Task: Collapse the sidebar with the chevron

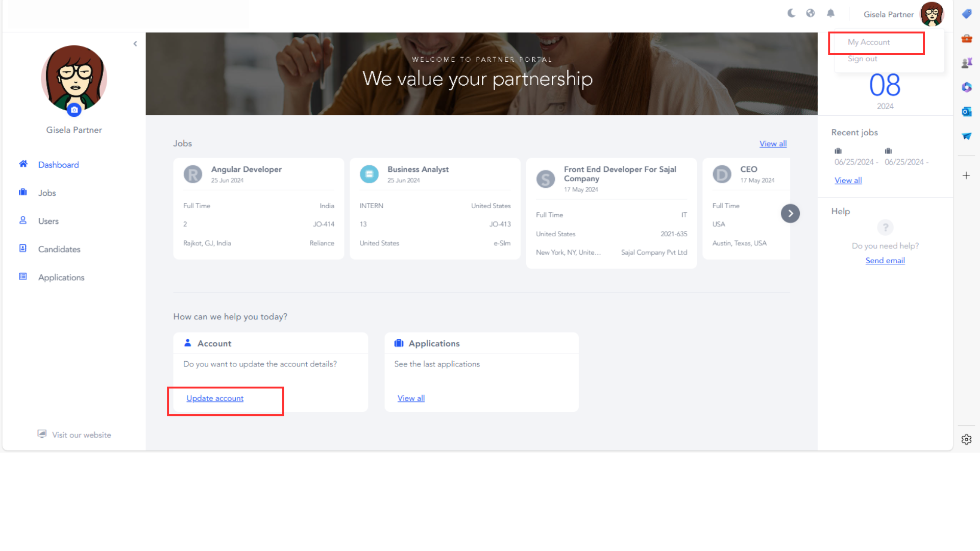Action: click(x=135, y=44)
